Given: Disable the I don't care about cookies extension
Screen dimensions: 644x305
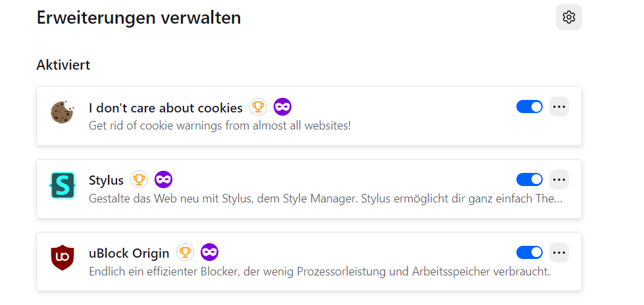Looking at the screenshot, I should (530, 106).
